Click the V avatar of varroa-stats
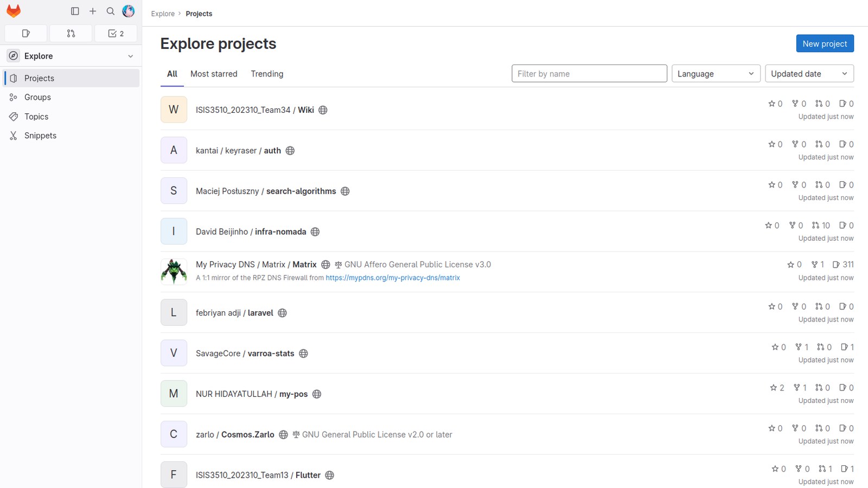 click(x=174, y=353)
